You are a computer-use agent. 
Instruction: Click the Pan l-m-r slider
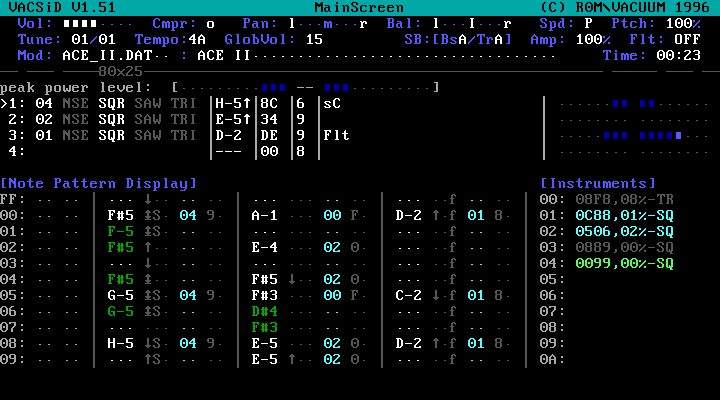pos(328,23)
